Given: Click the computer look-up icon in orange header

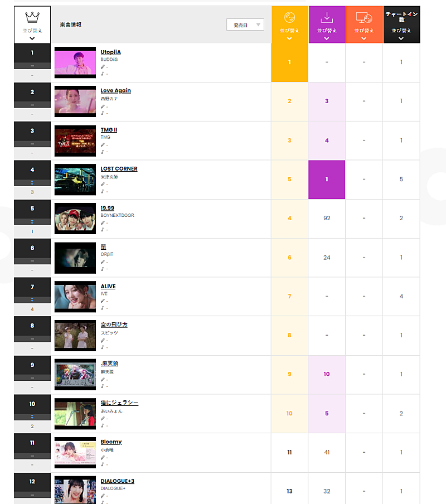Looking at the screenshot, I should pos(364,18).
